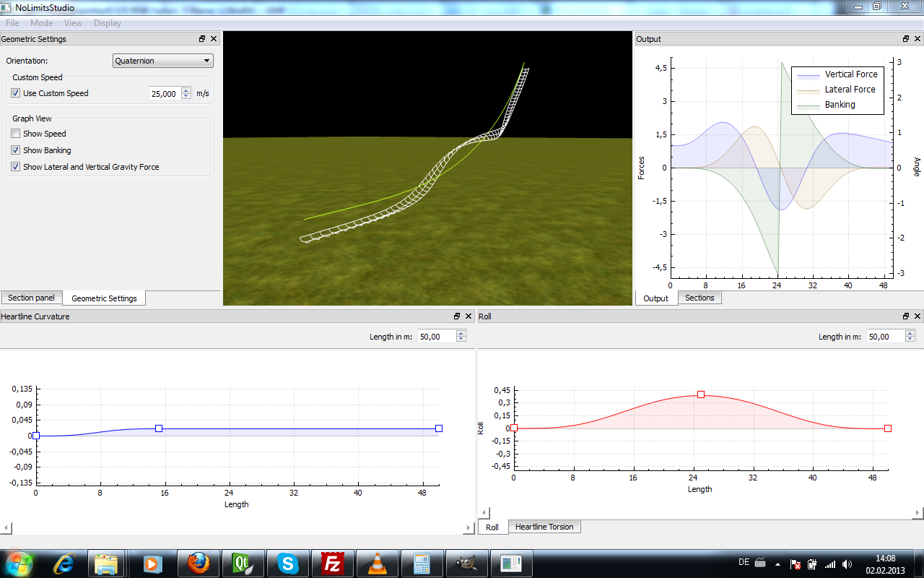Increase custom speed with the up arrow
The image size is (924, 578).
(x=186, y=90)
